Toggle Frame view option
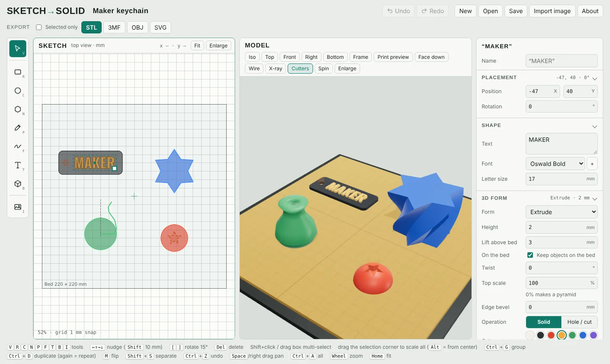The width and height of the screenshot is (610, 364). [x=360, y=57]
